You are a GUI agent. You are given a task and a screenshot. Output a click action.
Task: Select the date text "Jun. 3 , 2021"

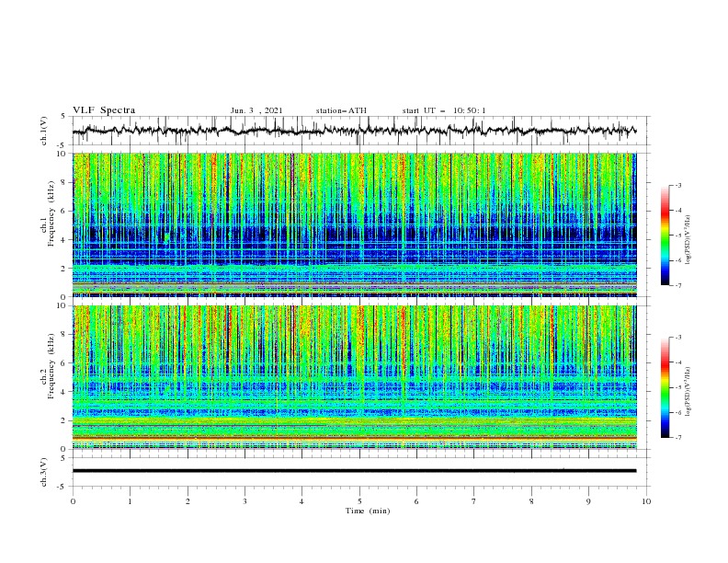pyautogui.click(x=256, y=110)
